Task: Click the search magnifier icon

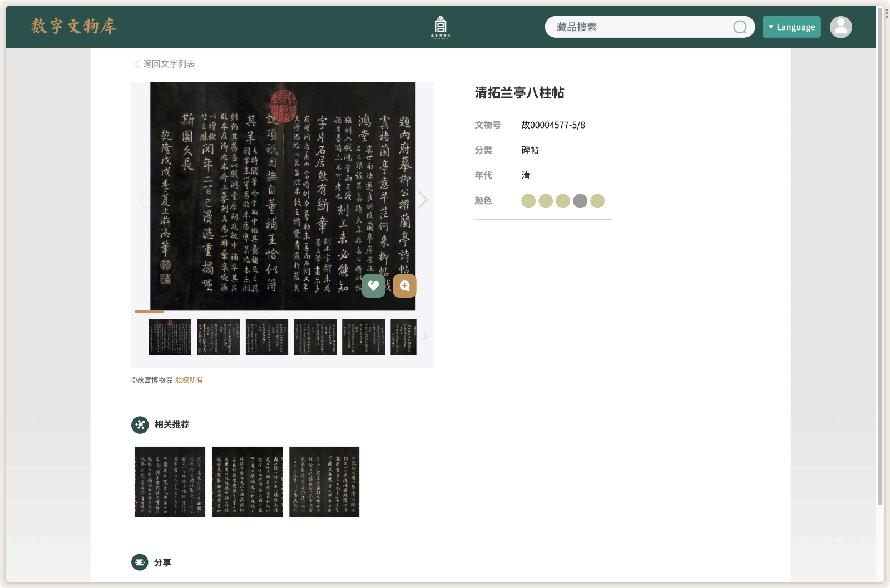Action: (x=740, y=27)
